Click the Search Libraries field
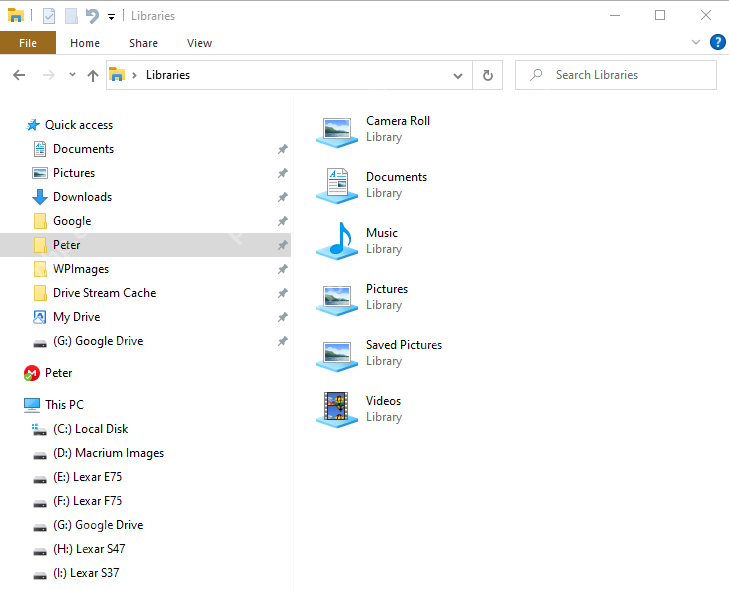This screenshot has height=590, width=729. point(616,75)
